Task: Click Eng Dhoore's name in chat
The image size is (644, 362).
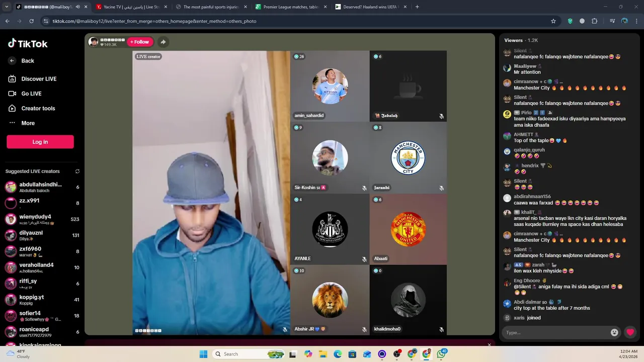Action: (527, 281)
